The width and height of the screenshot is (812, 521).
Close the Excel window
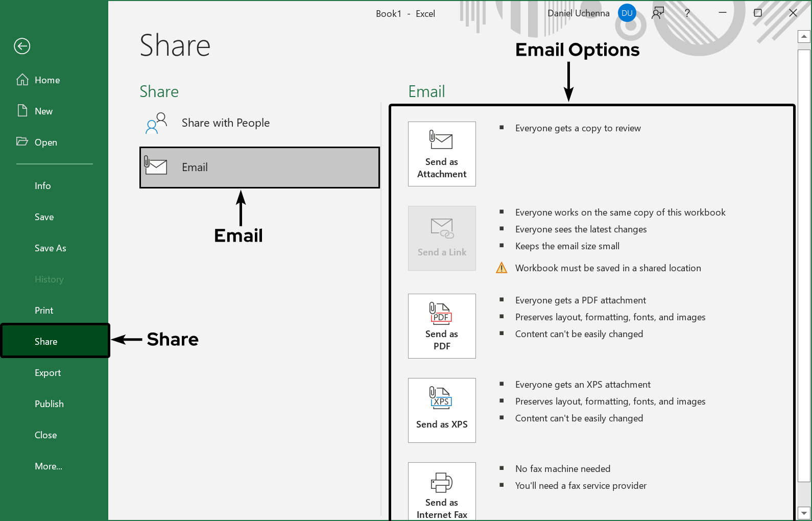click(793, 13)
